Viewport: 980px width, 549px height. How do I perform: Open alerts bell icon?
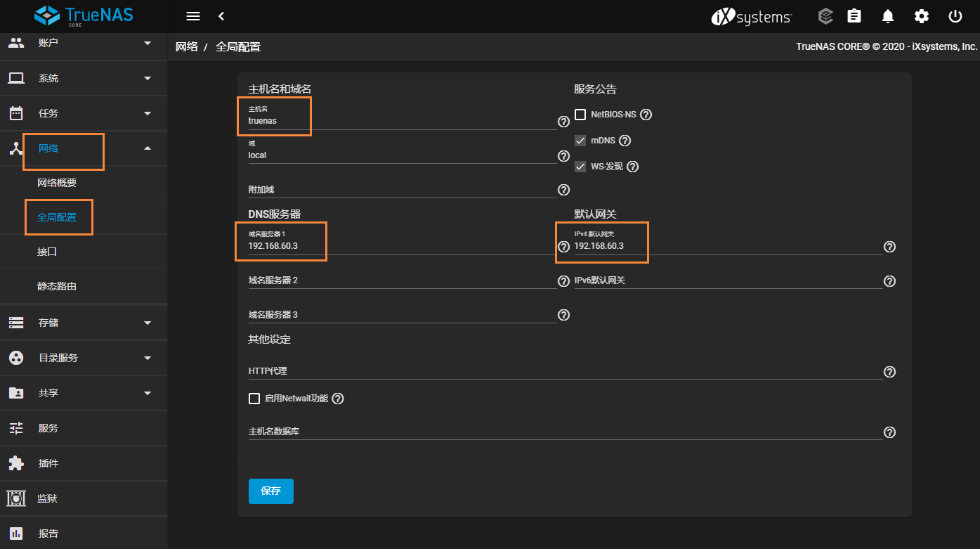point(888,16)
